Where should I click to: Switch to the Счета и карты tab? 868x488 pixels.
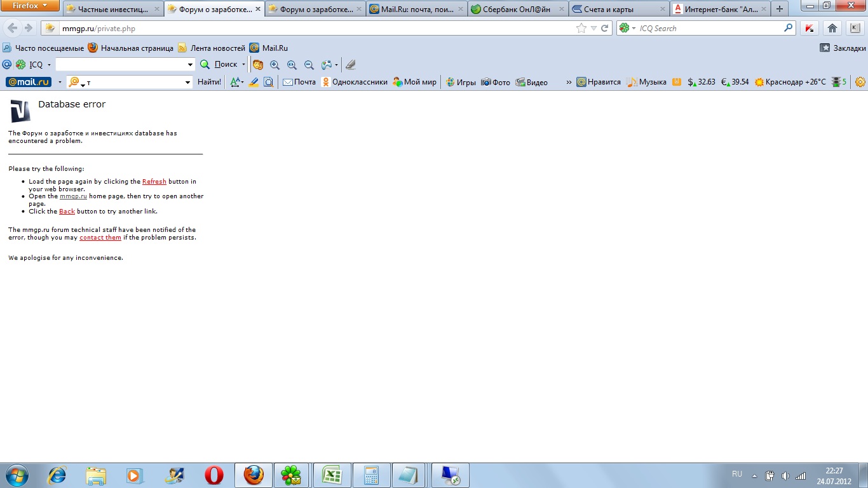(618, 10)
